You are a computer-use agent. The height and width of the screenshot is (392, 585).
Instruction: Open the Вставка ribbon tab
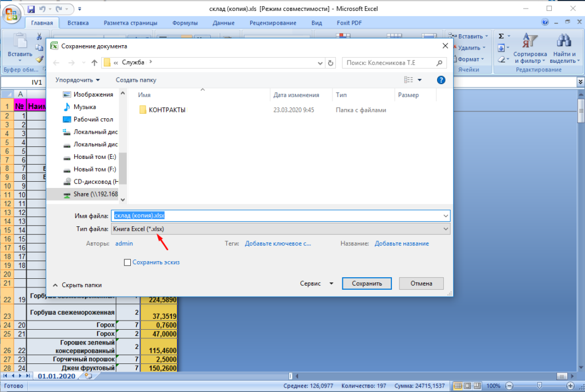78,23
